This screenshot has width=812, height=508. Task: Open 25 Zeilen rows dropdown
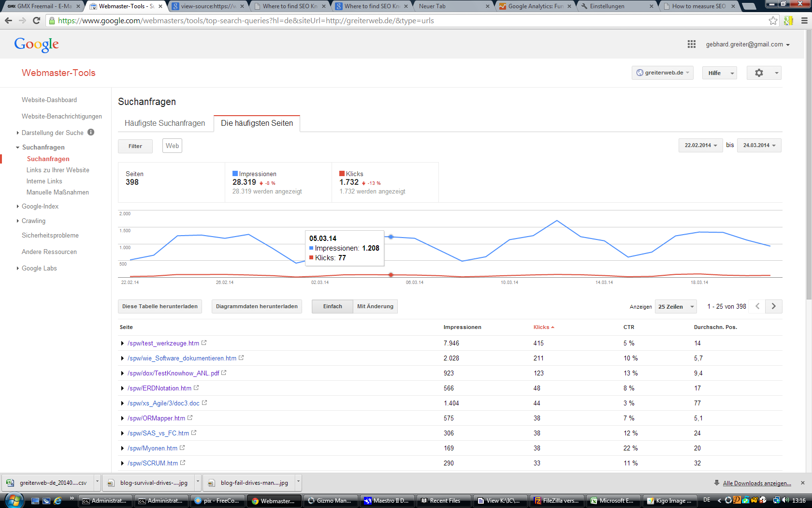[676, 306]
